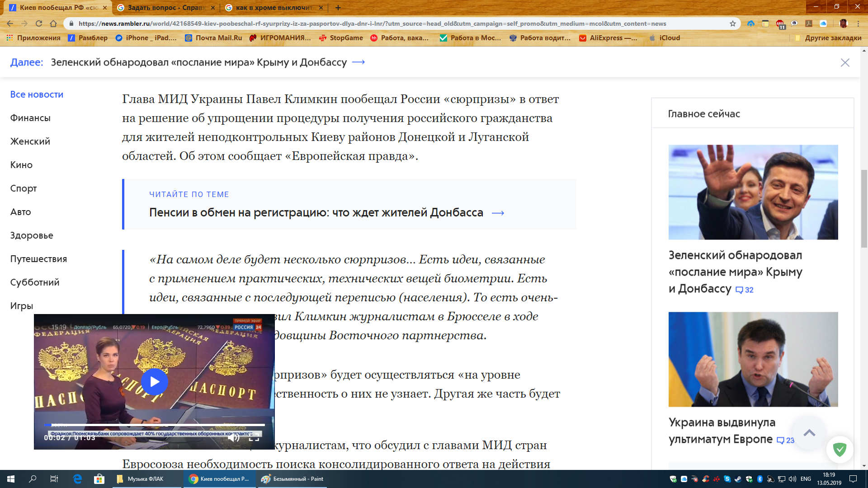The height and width of the screenshot is (488, 868).
Task: Open Steam from system tray
Action: tap(738, 479)
